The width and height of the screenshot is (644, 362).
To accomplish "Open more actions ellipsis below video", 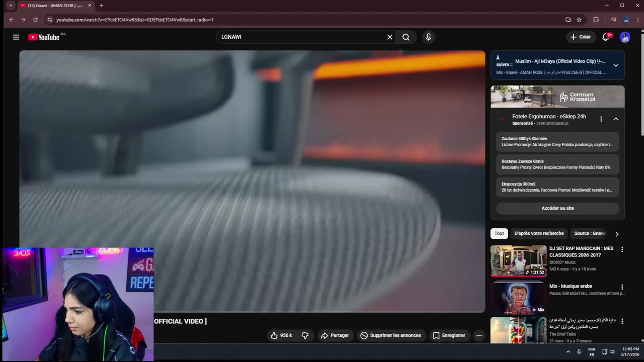I will 479,335.
